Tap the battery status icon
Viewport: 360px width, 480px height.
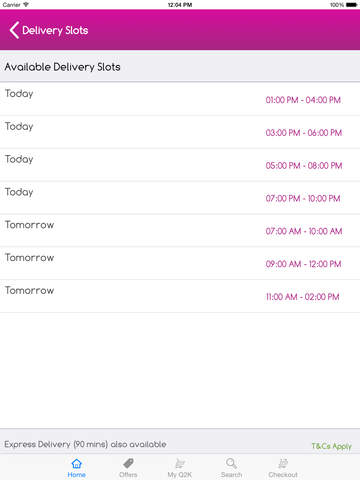pyautogui.click(x=352, y=5)
